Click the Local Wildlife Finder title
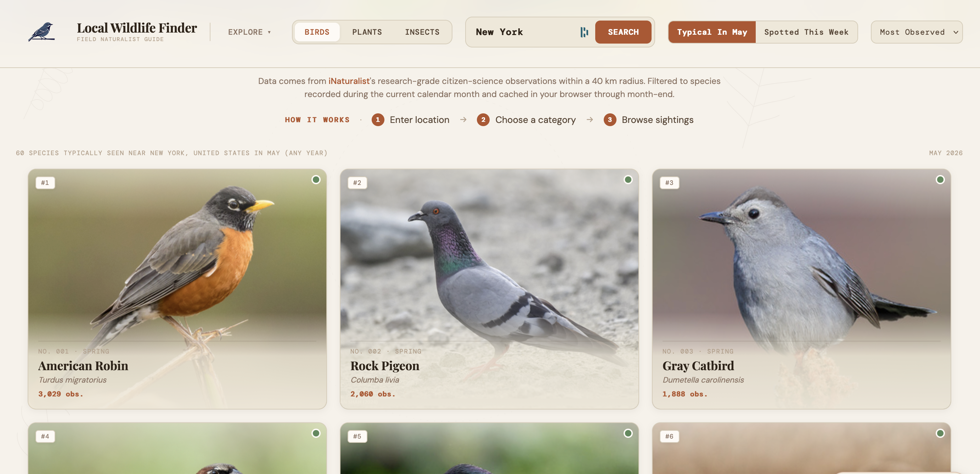Screen dimensions: 980x474 point(136,28)
